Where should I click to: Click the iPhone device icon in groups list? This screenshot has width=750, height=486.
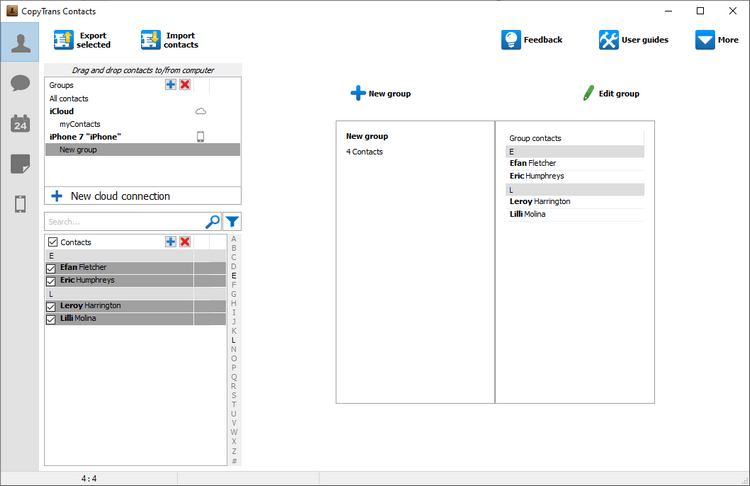point(200,137)
